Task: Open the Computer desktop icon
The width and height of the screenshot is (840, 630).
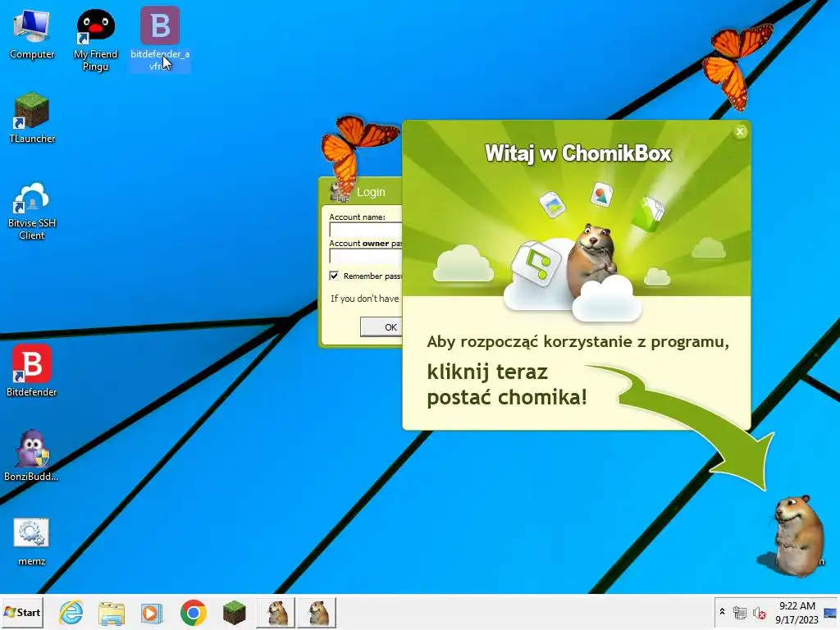Action: coord(32,34)
